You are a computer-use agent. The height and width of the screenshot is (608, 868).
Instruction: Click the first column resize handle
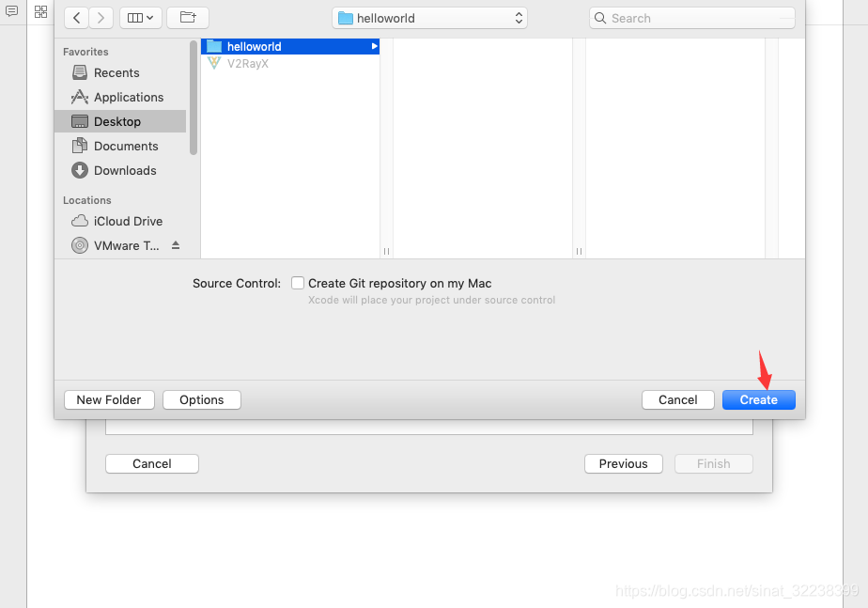(386, 252)
